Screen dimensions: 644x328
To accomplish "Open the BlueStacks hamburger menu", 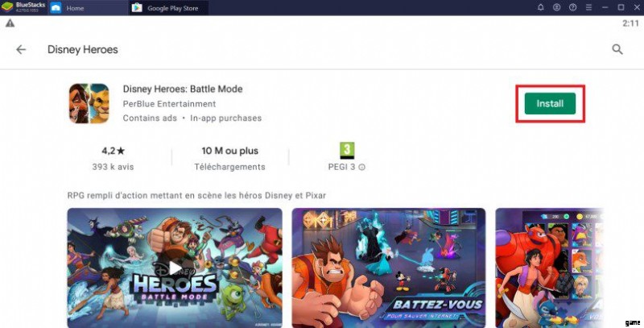I will [587, 8].
